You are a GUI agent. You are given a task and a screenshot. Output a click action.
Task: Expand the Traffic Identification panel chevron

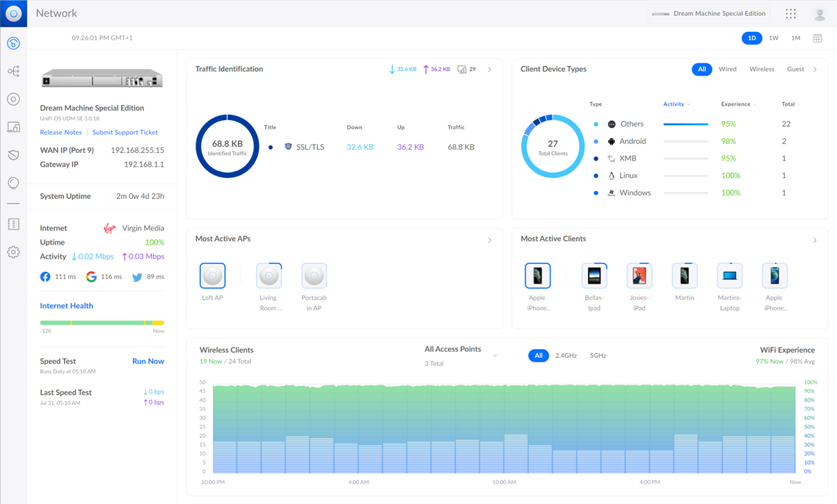[490, 69]
